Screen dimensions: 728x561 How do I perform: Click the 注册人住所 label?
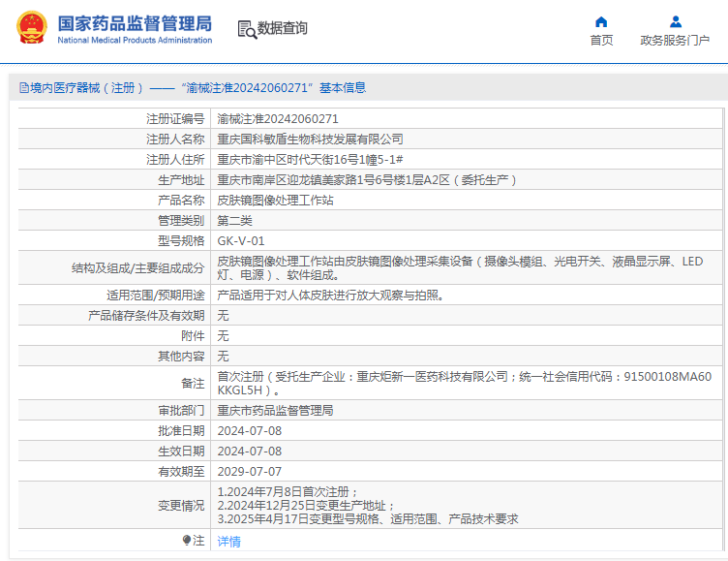(175, 160)
